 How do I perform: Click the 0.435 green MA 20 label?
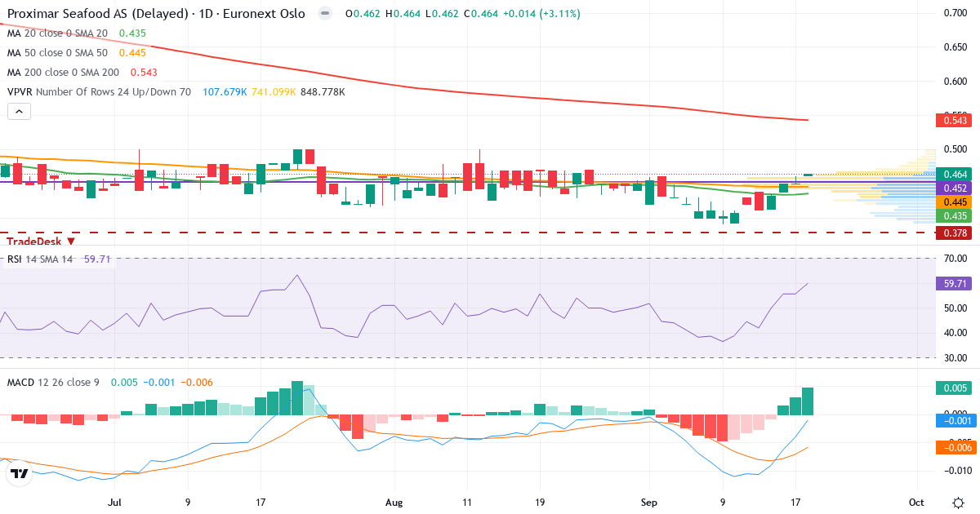click(955, 216)
